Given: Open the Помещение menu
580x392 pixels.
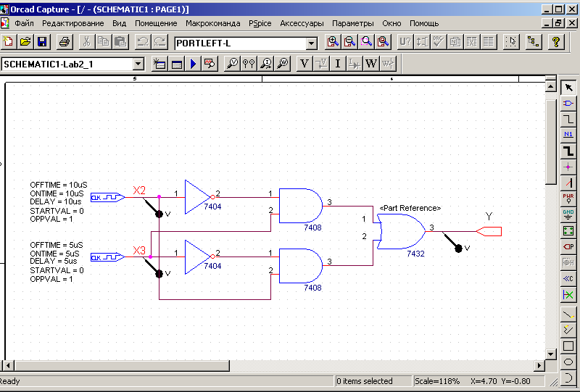Looking at the screenshot, I should [x=156, y=23].
